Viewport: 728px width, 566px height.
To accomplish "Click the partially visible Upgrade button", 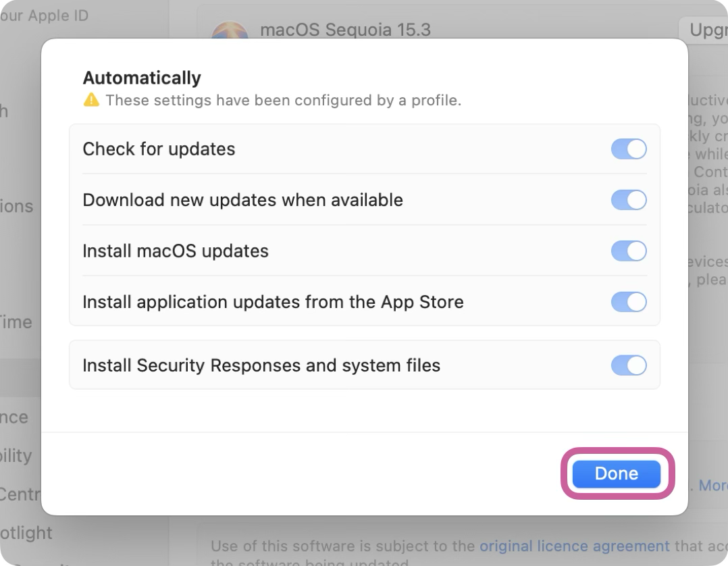I will coord(704,30).
